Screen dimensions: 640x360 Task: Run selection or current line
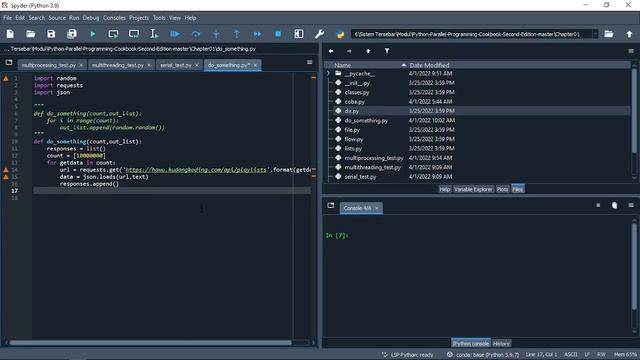(x=154, y=34)
